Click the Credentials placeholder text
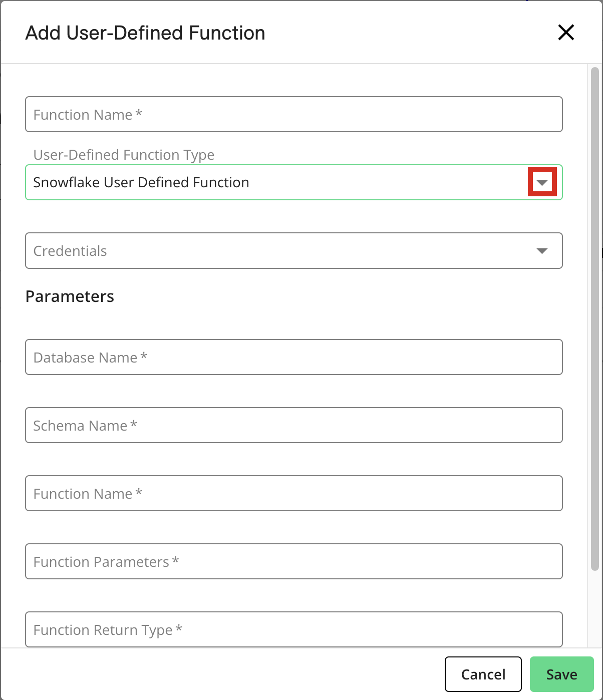The width and height of the screenshot is (603, 700). coord(70,251)
